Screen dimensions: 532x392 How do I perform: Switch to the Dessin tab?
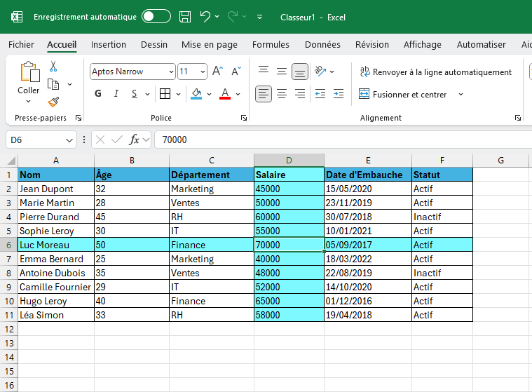coord(154,44)
